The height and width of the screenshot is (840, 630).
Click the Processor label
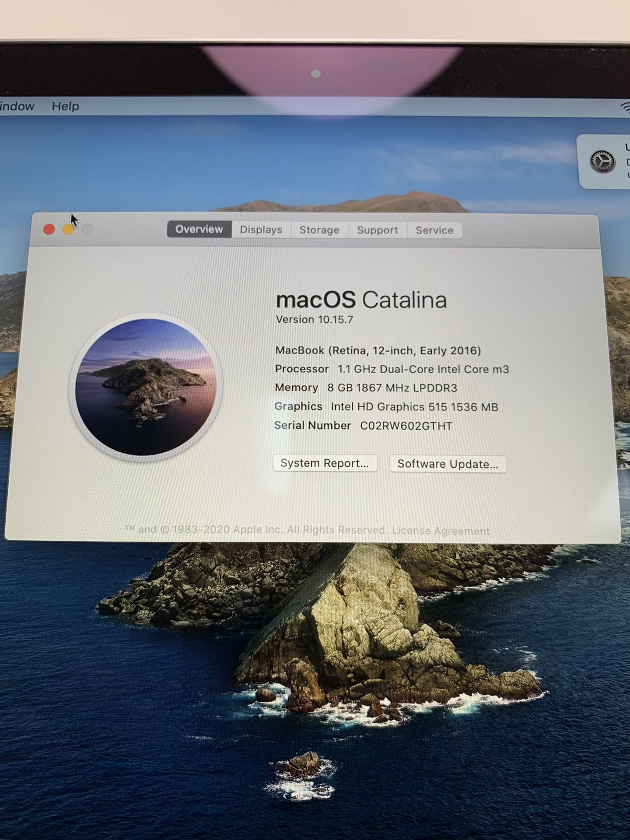tap(302, 369)
